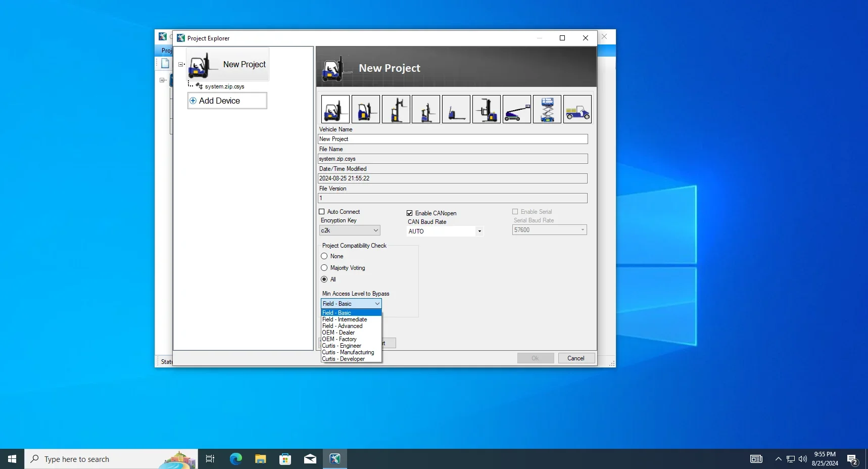Enable the Auto Connect checkbox
The image size is (868, 469).
322,212
